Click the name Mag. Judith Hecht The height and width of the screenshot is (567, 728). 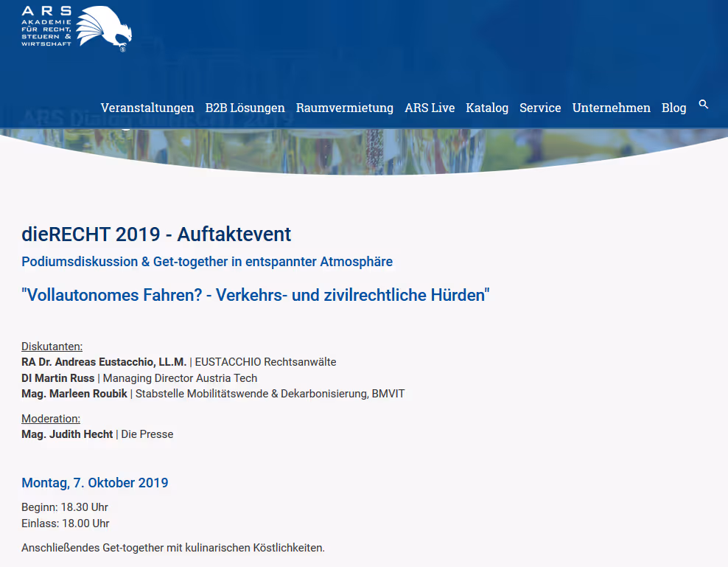pos(67,434)
